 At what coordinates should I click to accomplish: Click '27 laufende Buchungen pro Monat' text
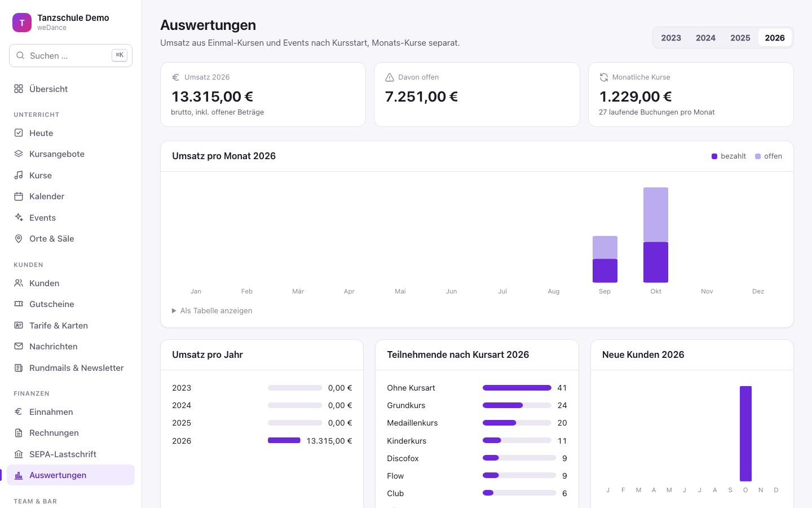click(657, 112)
